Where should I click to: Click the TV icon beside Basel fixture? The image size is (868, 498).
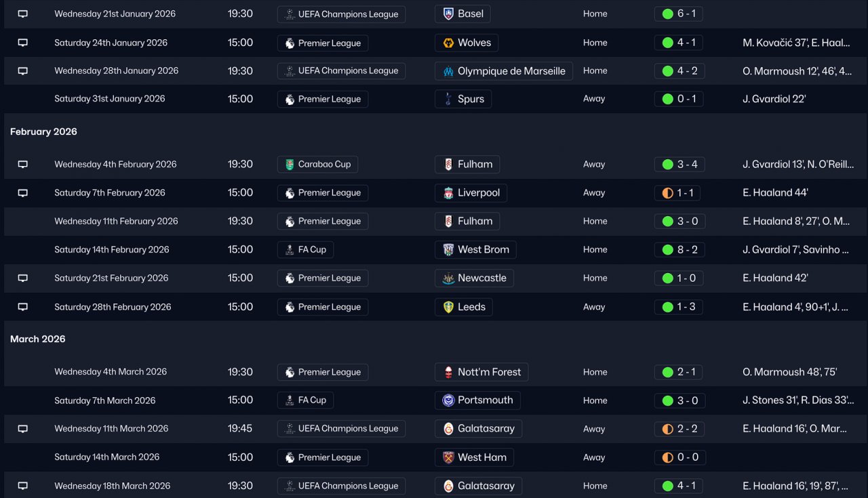pos(22,14)
